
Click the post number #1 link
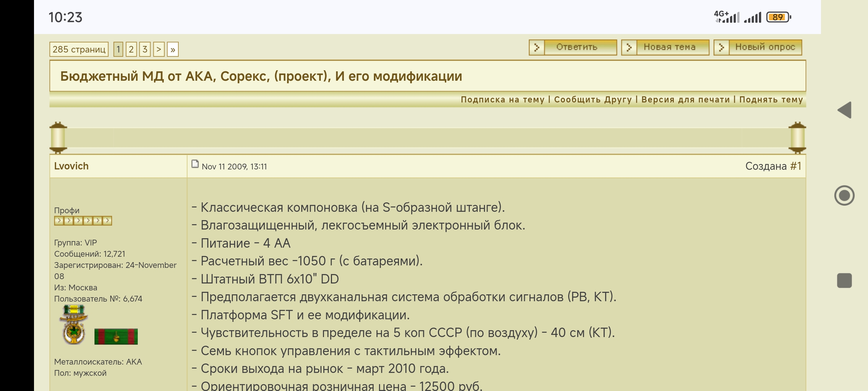click(x=796, y=166)
